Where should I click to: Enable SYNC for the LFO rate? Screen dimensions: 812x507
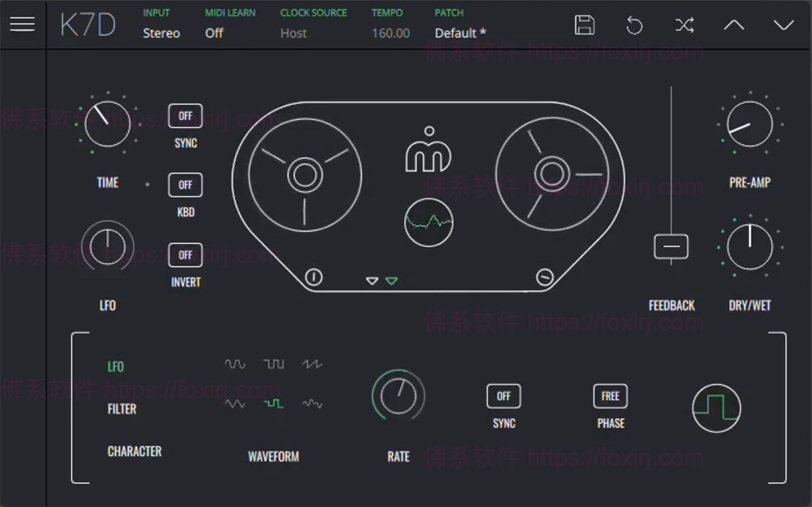(503, 396)
